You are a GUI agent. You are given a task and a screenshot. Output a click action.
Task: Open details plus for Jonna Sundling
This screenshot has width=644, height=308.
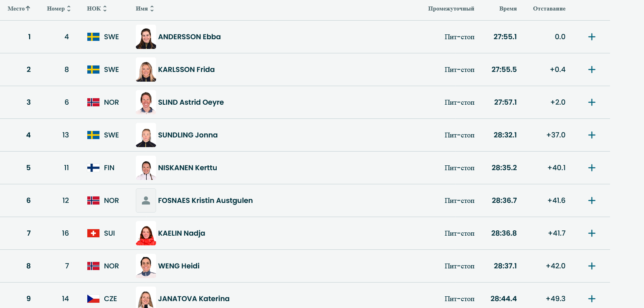(x=591, y=135)
